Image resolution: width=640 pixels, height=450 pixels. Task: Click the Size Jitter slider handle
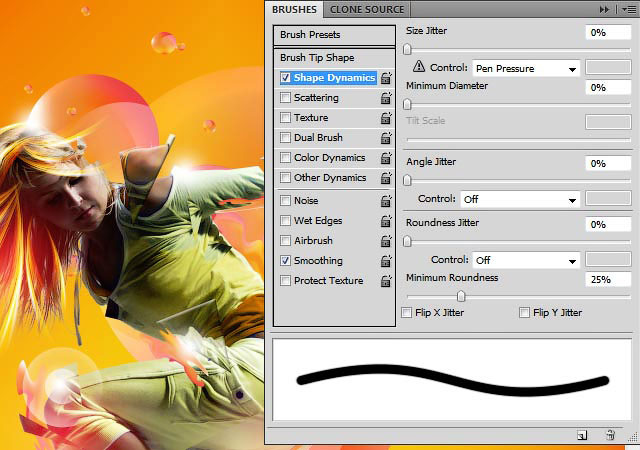pyautogui.click(x=407, y=49)
